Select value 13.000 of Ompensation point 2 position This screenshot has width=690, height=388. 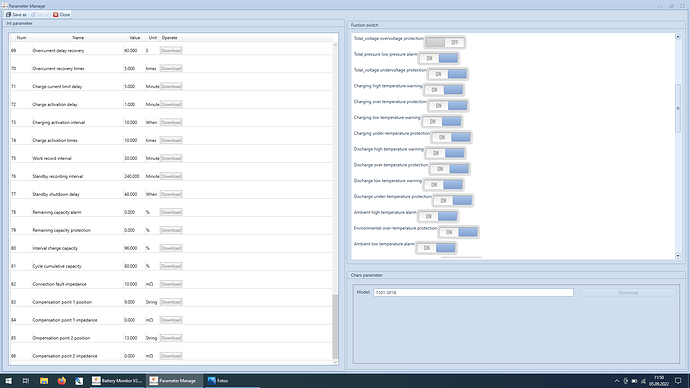[131, 338]
